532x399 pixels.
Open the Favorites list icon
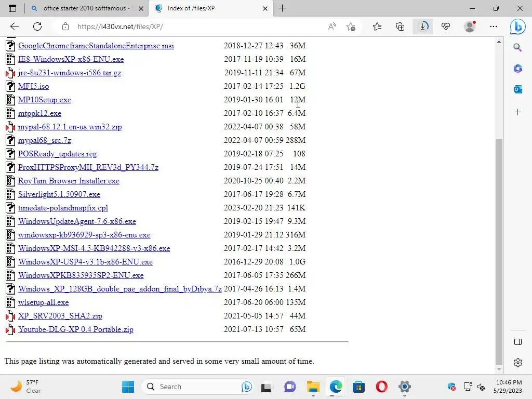pyautogui.click(x=377, y=26)
